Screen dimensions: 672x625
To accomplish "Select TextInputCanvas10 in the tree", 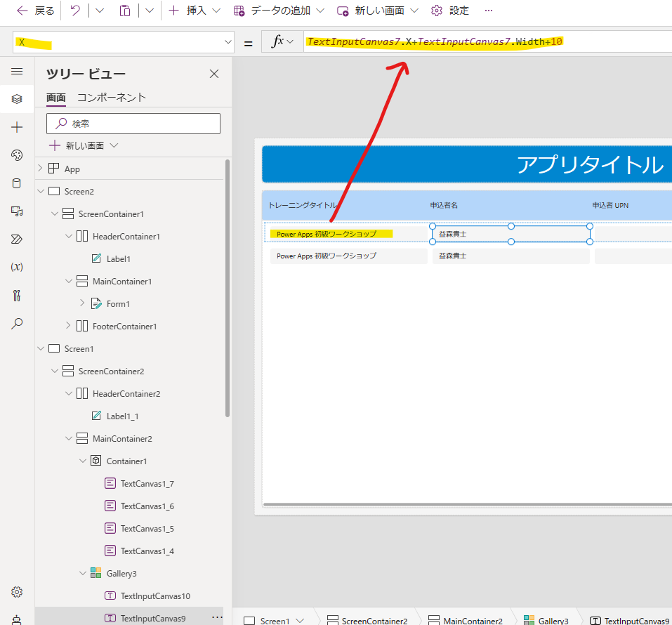I will pyautogui.click(x=155, y=596).
